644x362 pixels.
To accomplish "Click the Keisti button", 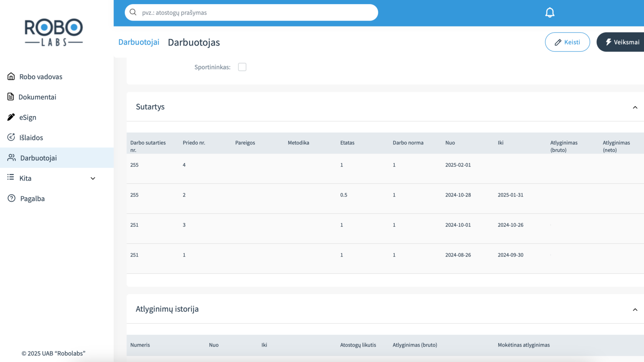I will [567, 42].
